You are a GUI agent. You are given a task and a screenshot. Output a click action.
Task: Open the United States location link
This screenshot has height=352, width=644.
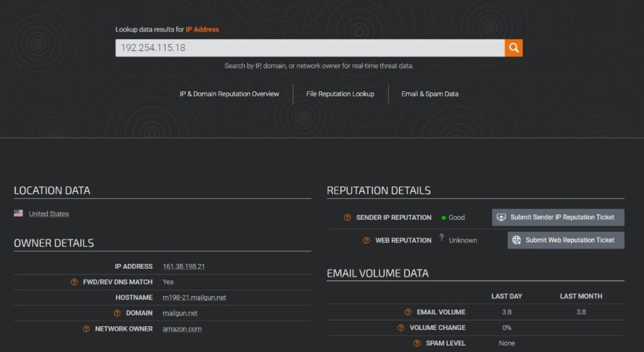pos(49,214)
